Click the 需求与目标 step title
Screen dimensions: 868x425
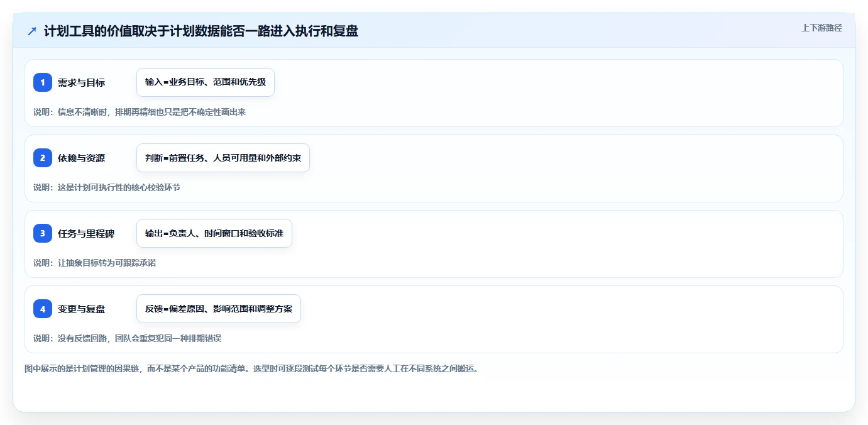click(x=81, y=82)
